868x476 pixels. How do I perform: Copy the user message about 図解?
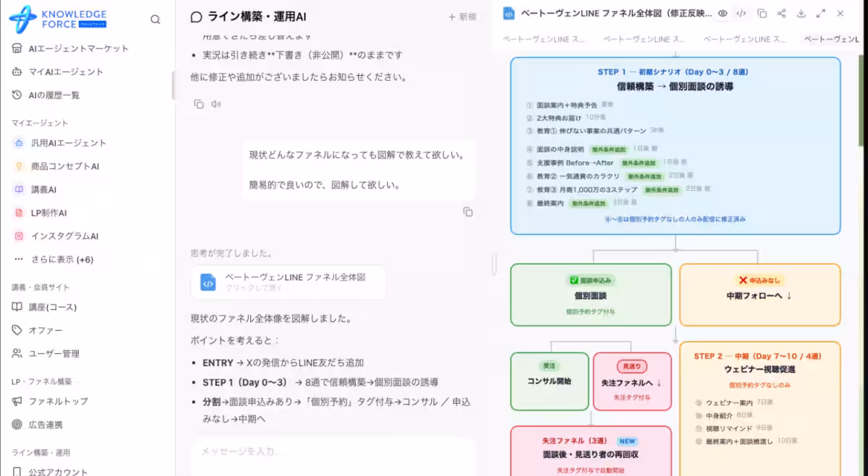[x=468, y=212]
